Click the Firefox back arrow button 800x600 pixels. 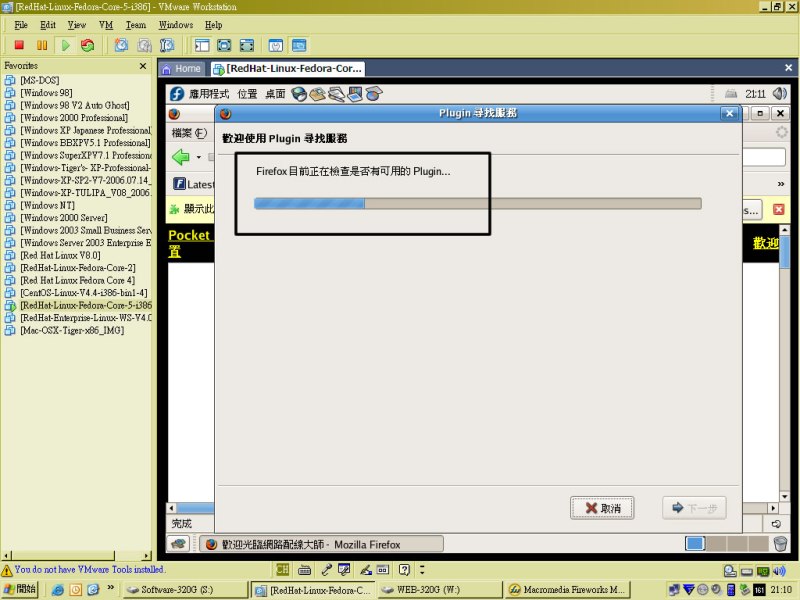click(181, 157)
